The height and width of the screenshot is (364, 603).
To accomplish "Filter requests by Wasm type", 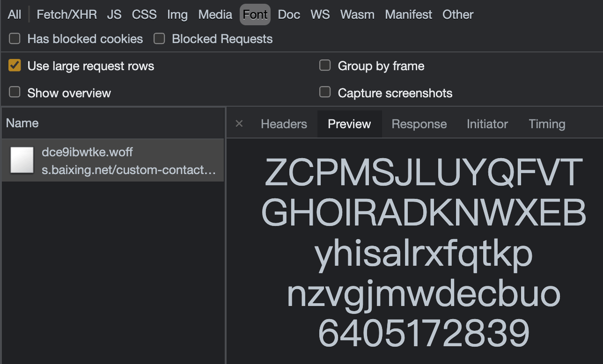I will point(357,15).
